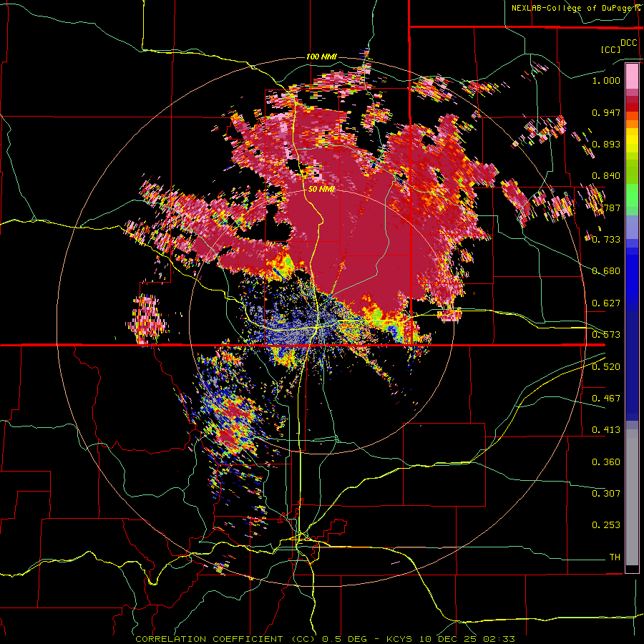Click the 0.840 scale value
The image size is (644, 644).
tap(606, 176)
